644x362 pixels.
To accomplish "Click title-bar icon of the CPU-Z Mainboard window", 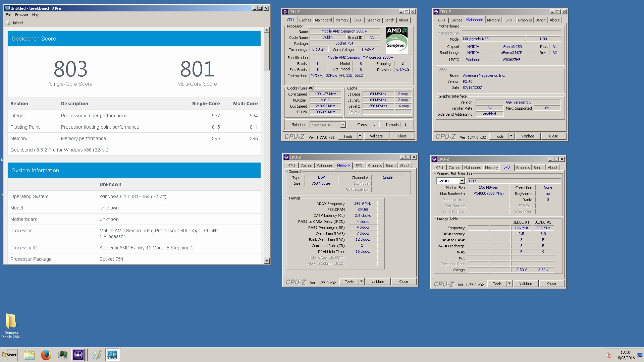I will tap(436, 12).
